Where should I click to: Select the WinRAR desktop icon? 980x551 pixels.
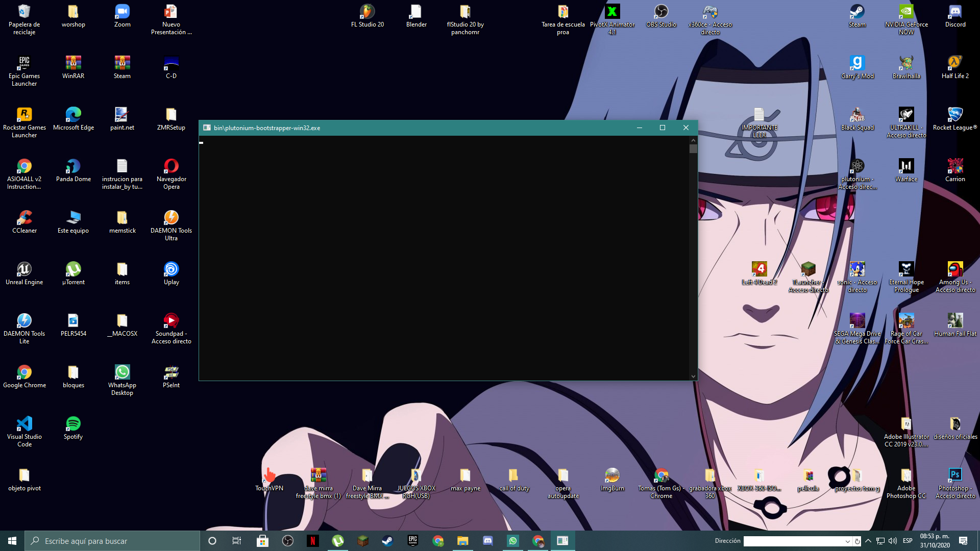coord(73,67)
